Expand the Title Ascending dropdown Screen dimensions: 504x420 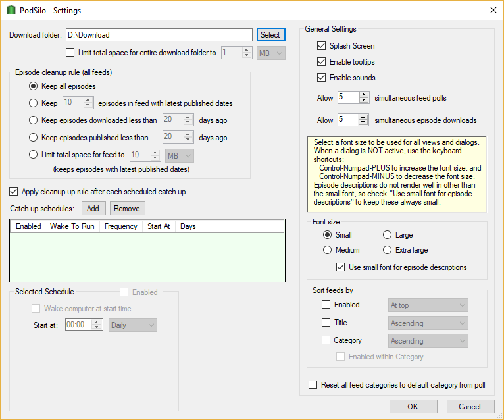tap(427, 323)
